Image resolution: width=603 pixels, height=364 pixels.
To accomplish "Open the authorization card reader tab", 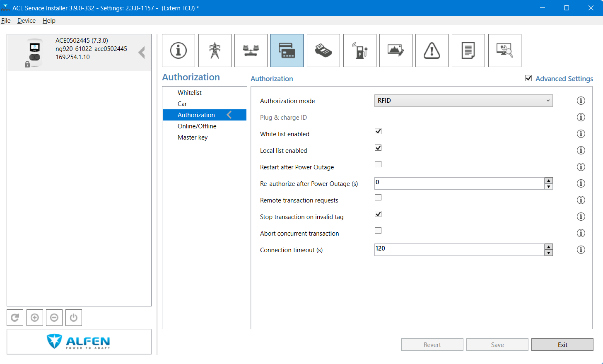I will coord(287,51).
